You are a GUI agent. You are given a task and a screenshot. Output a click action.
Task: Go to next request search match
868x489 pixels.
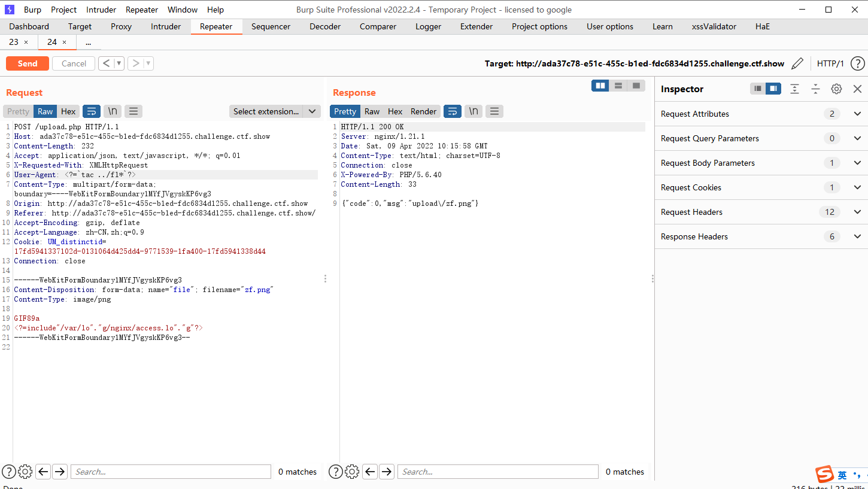[x=60, y=472]
